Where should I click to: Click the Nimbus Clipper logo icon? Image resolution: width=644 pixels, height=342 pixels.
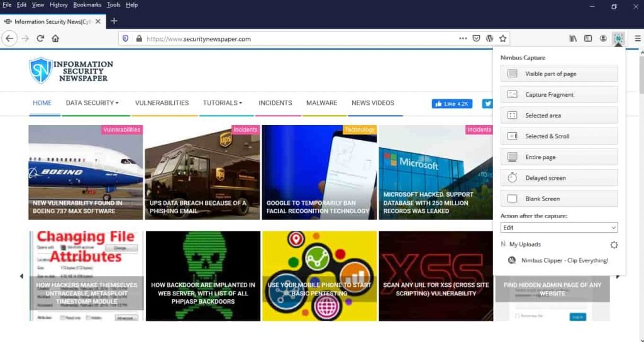click(x=512, y=260)
